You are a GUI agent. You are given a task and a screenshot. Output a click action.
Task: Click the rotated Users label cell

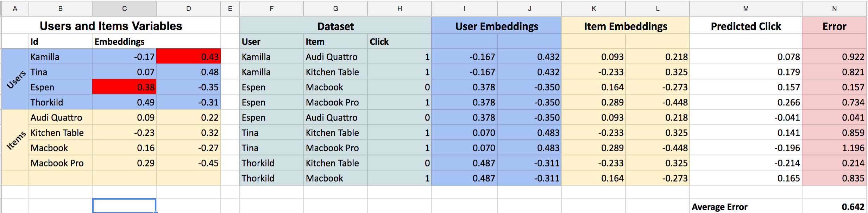[15, 79]
